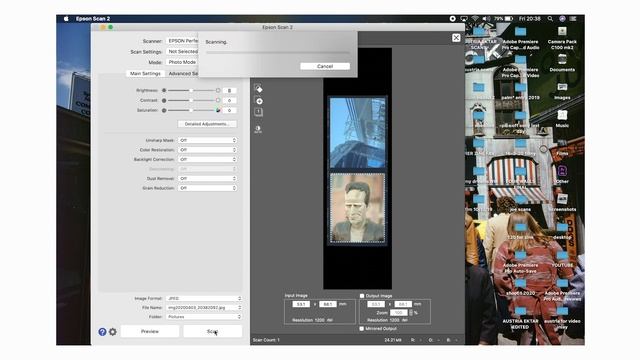The width and height of the screenshot is (640, 360).
Task: Click the AirPlay display icon in menu bar
Action: tap(464, 19)
